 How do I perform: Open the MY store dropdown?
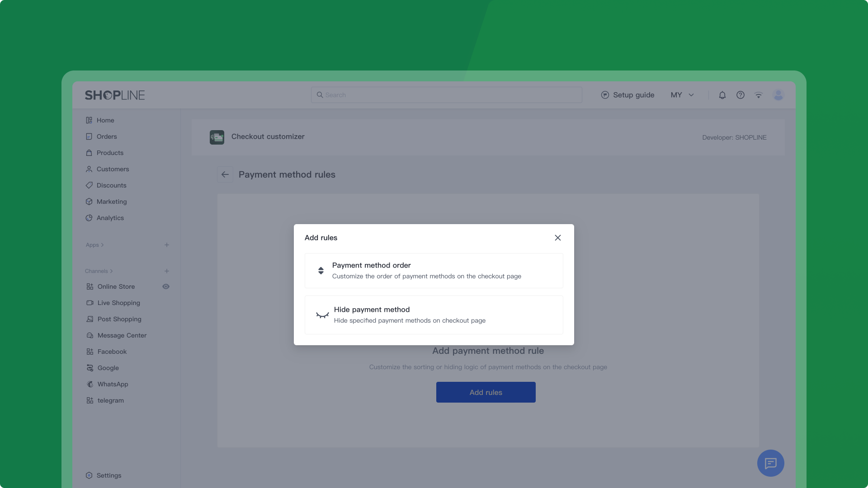click(682, 95)
